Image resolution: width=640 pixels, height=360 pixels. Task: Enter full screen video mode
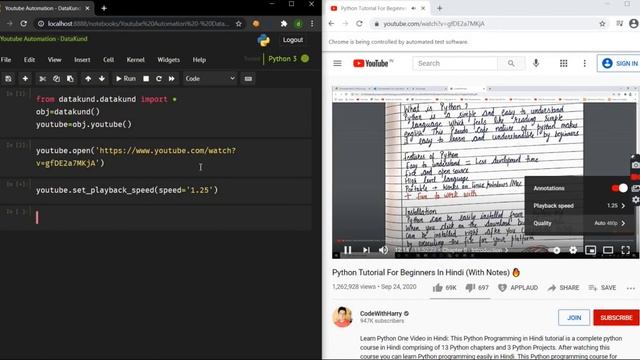tap(625, 250)
